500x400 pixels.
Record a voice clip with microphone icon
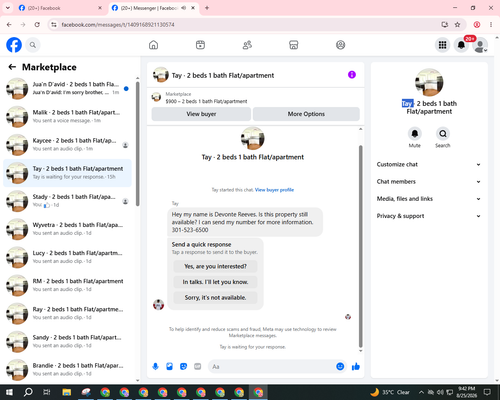(155, 367)
